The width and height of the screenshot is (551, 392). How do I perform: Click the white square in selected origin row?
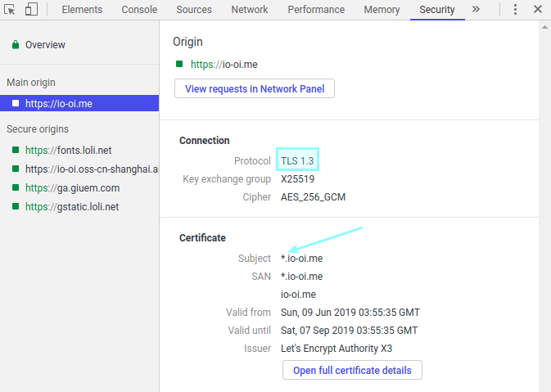point(16,103)
